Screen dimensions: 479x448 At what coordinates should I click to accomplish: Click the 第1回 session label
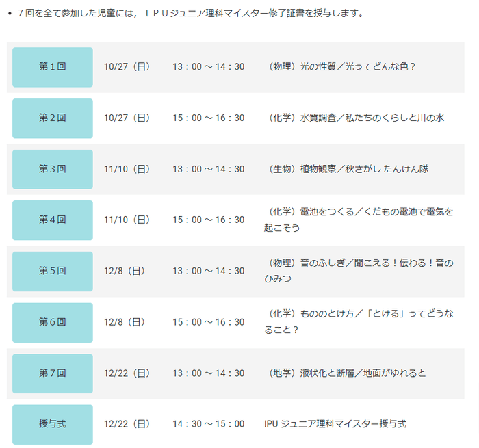[53, 67]
